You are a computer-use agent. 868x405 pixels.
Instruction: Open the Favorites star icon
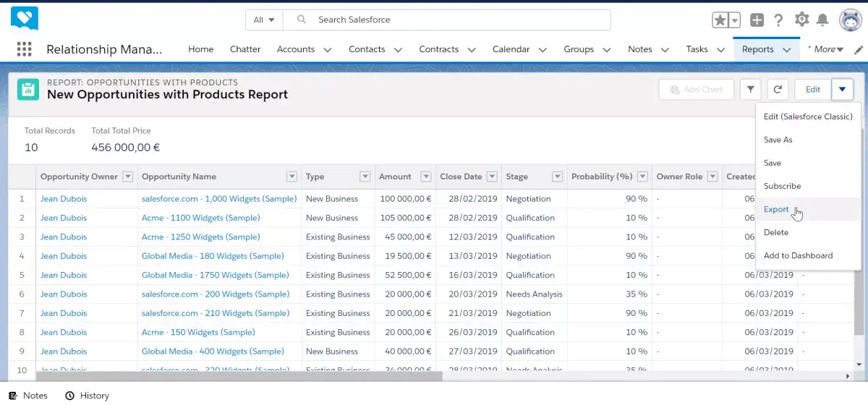[x=720, y=20]
